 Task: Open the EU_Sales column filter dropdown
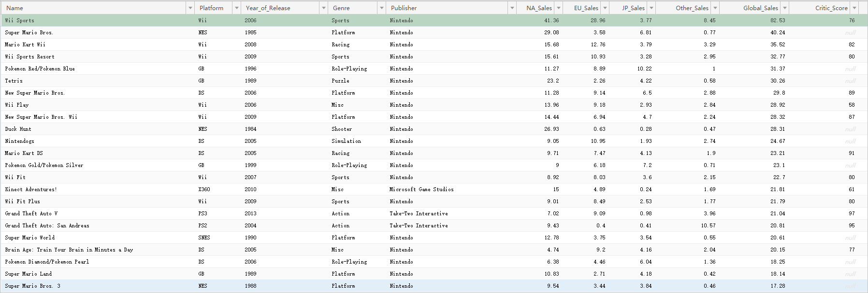(605, 8)
